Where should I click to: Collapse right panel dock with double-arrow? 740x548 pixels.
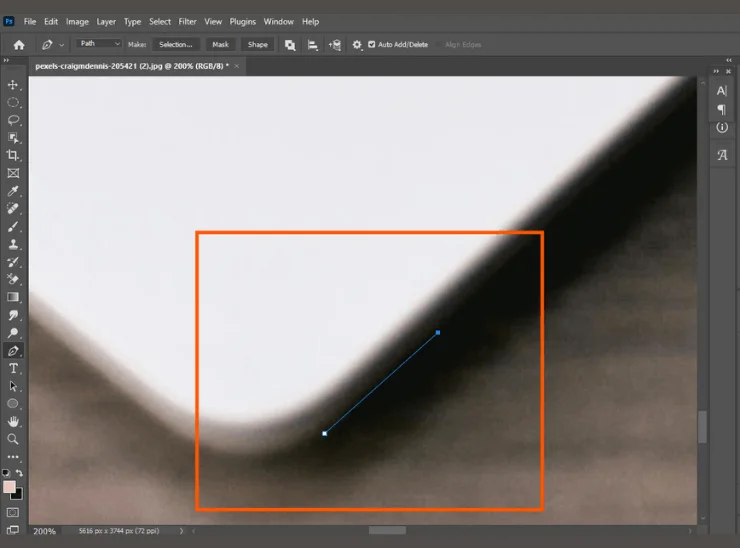tap(729, 60)
